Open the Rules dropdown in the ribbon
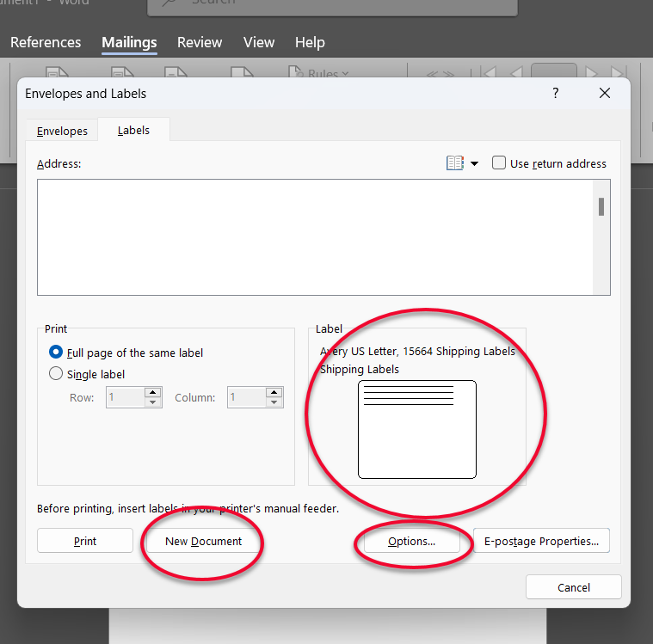The width and height of the screenshot is (653, 644). (319, 74)
